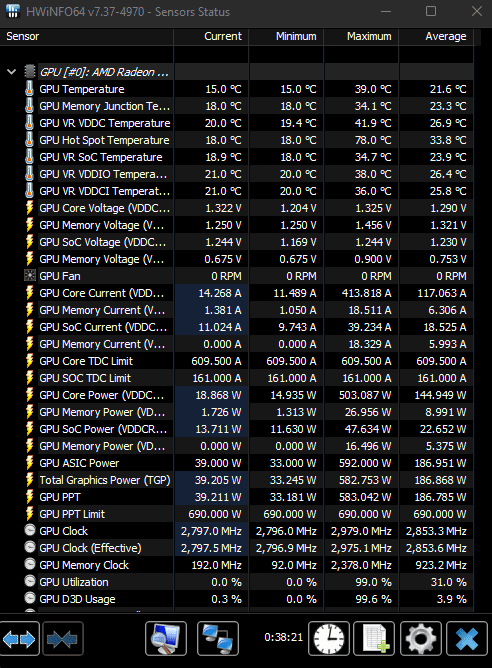Select the GPU Core Power row label
Screen dimensions: 492x668
click(x=101, y=395)
